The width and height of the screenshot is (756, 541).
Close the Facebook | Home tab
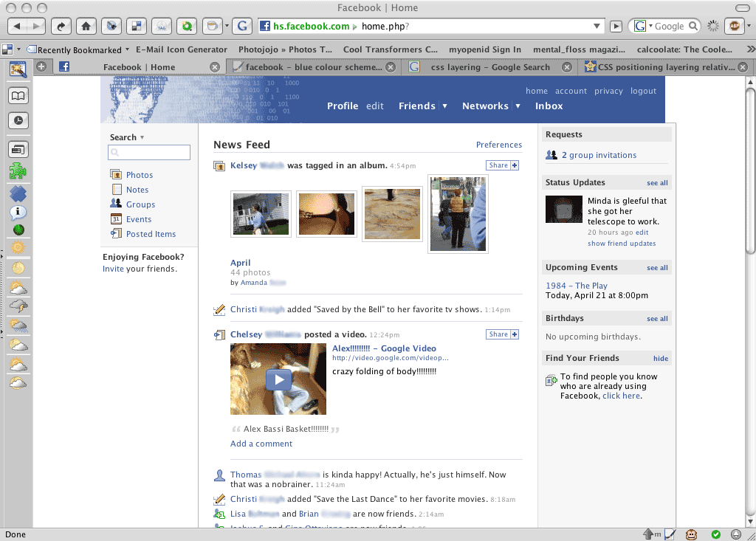click(x=215, y=67)
